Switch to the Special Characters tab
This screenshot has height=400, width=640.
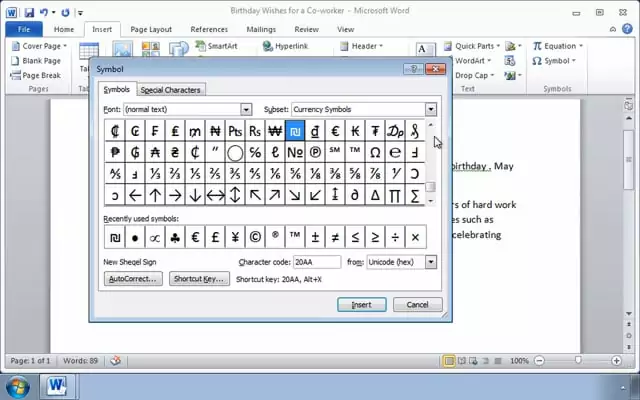pyautogui.click(x=171, y=90)
